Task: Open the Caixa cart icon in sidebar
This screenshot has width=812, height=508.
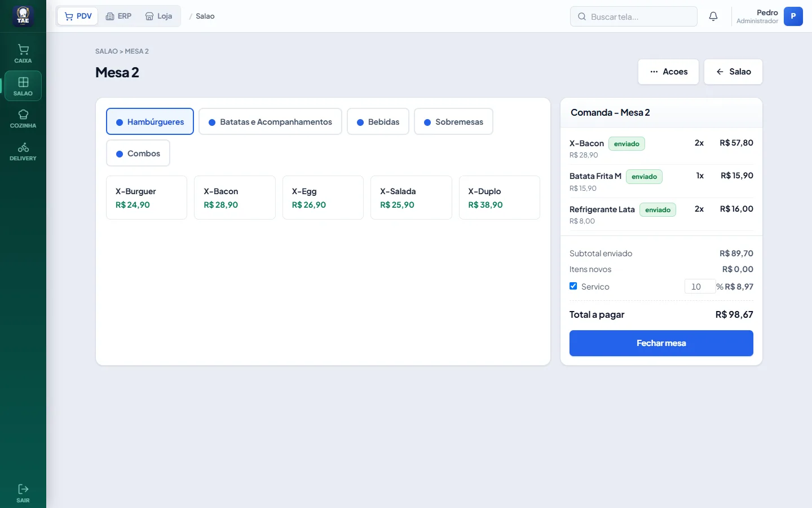Action: pos(23,50)
